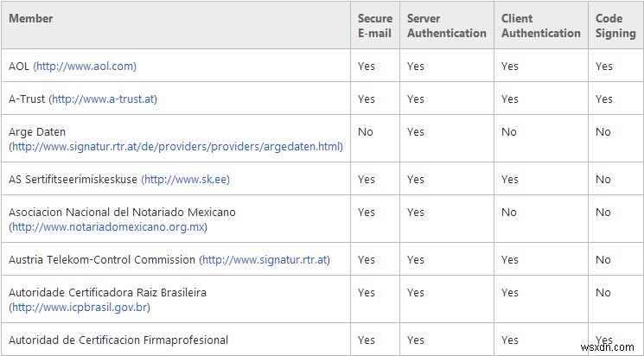Click Code Signing 'No' for AS Sertifitseerimiskeskuse
This screenshot has height=356, width=644.
(603, 179)
